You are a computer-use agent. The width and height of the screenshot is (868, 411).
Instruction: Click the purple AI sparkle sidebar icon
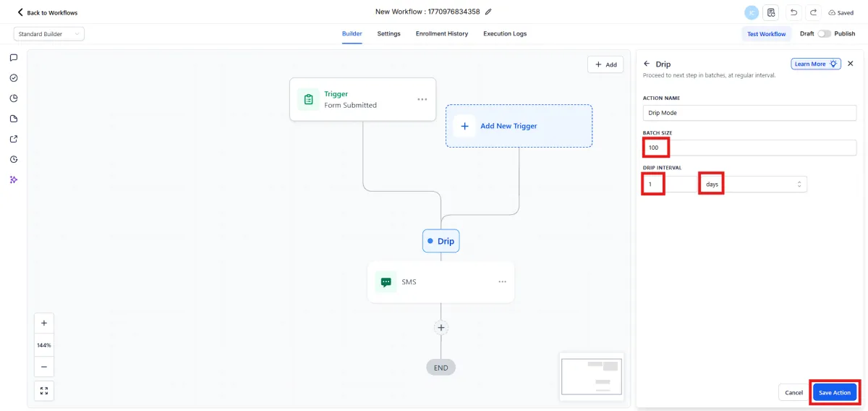[x=14, y=179]
